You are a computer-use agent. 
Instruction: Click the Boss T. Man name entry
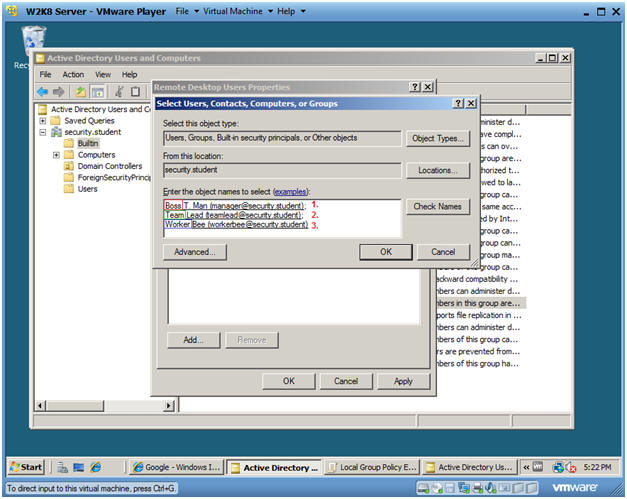click(x=235, y=206)
